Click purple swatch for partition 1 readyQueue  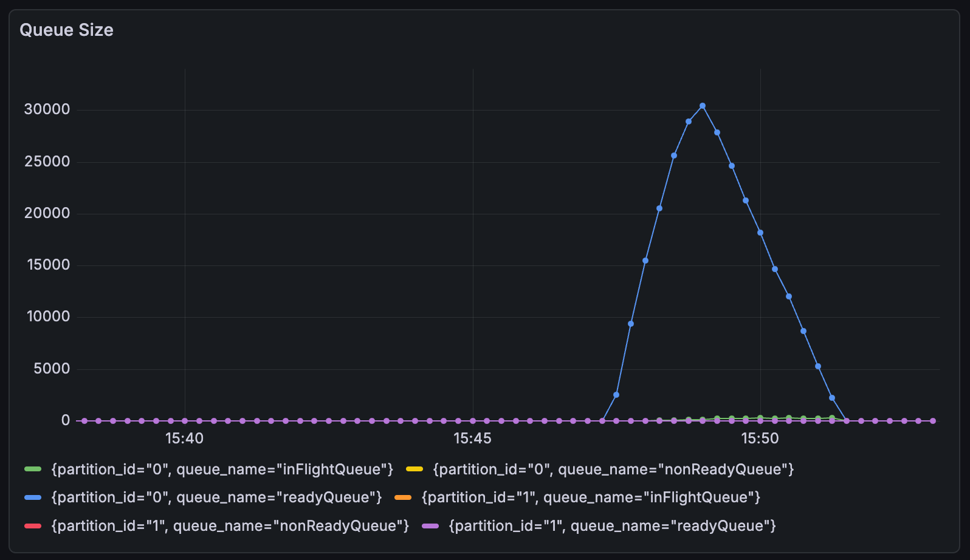pos(430,525)
